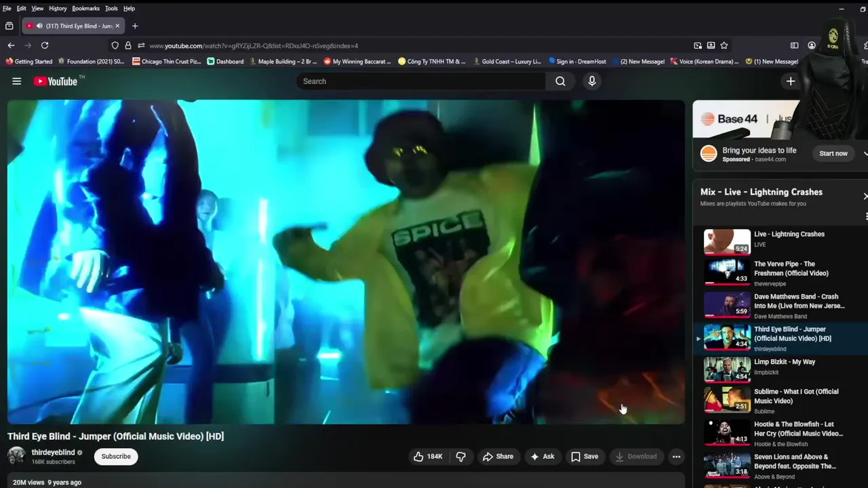868x488 pixels.
Task: Open the Voice (Korean Drama) bookmark
Action: click(x=705, y=62)
